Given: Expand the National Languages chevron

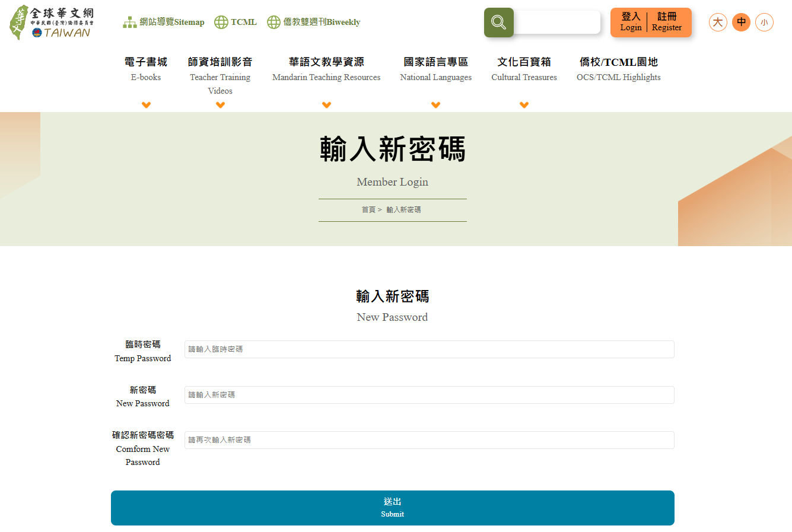Looking at the screenshot, I should pos(435,105).
